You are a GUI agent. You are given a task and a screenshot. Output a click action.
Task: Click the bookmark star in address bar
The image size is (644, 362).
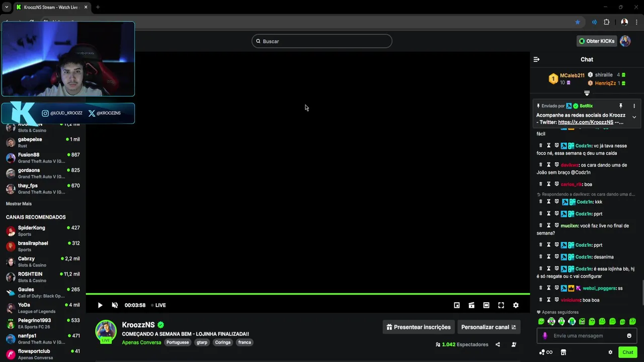tap(578, 22)
